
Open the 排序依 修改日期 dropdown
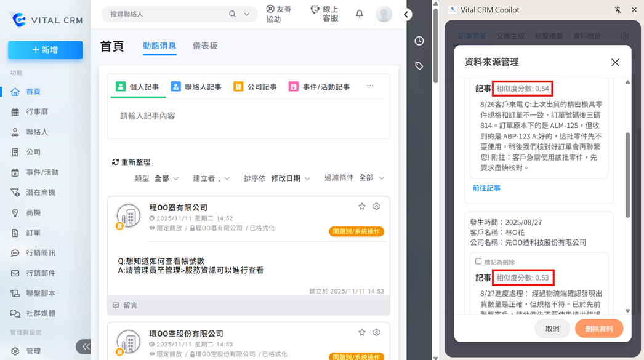click(292, 178)
